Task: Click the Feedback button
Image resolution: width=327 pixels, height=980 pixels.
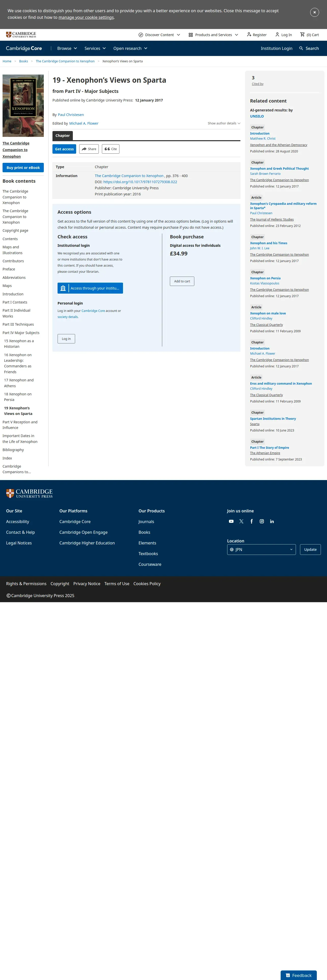Action: tap(298, 975)
